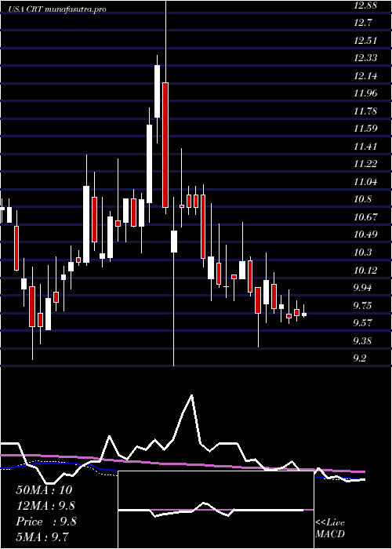The height and width of the screenshot is (549, 392).
Task: Click the 10.12 price axis label
Action: pyautogui.click(x=365, y=270)
